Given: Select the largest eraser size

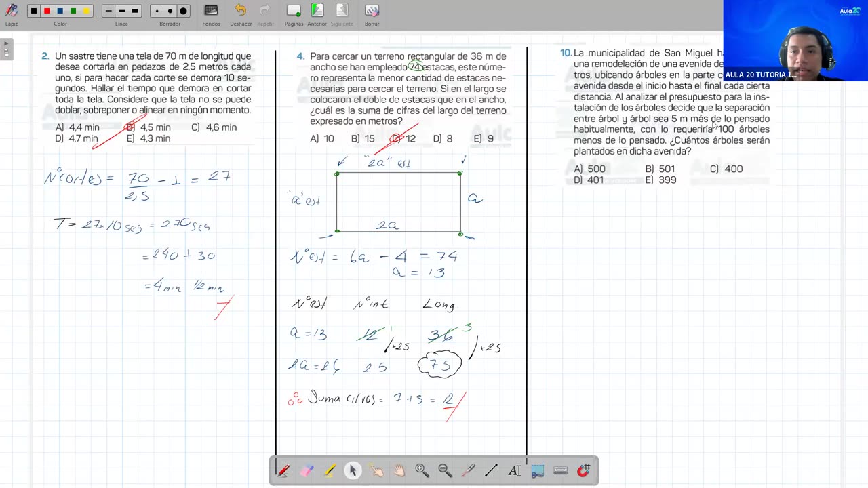Looking at the screenshot, I should click(x=183, y=11).
